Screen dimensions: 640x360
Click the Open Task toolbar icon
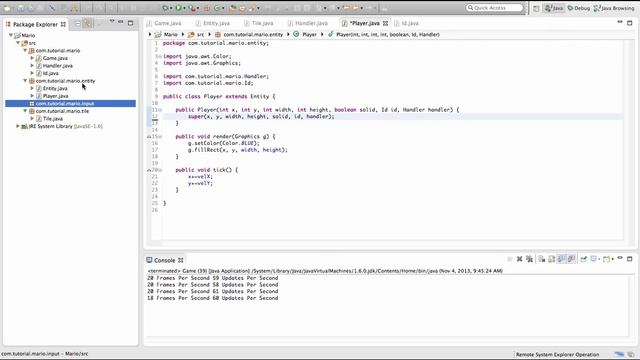coord(242,8)
